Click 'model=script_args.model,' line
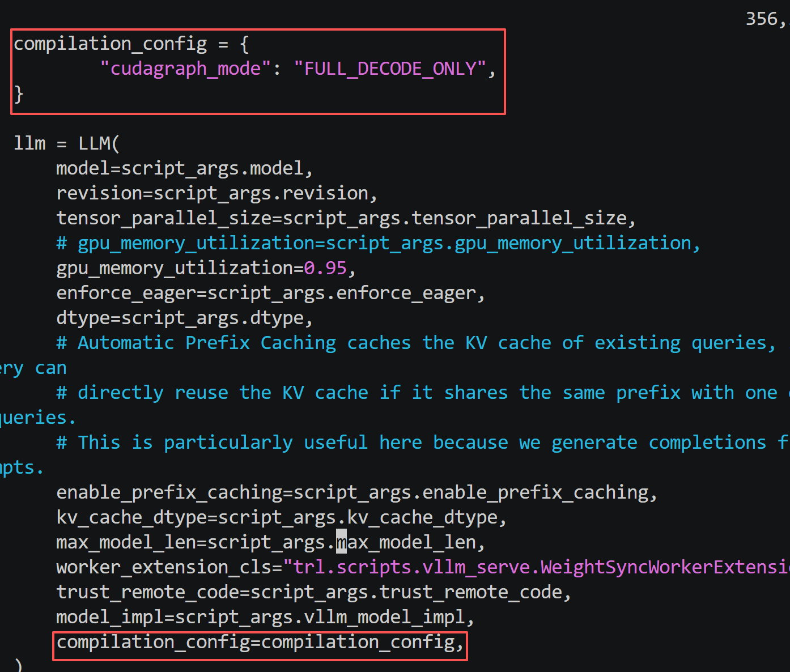The width and height of the screenshot is (790, 672). tap(184, 168)
